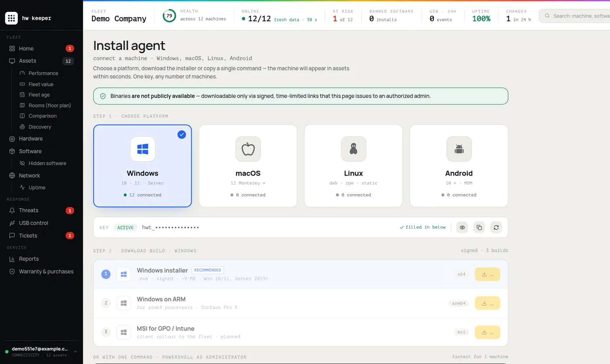Screen dimensions: 610x364
Task: Regenerate the key with the refresh icon
Action: pyautogui.click(x=496, y=227)
